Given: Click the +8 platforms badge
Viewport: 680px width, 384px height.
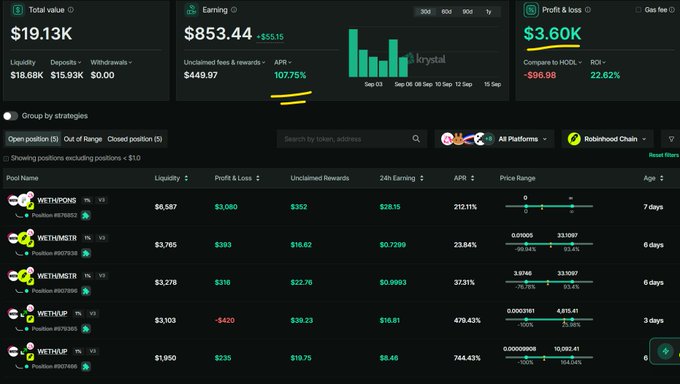Looking at the screenshot, I should pyautogui.click(x=489, y=139).
